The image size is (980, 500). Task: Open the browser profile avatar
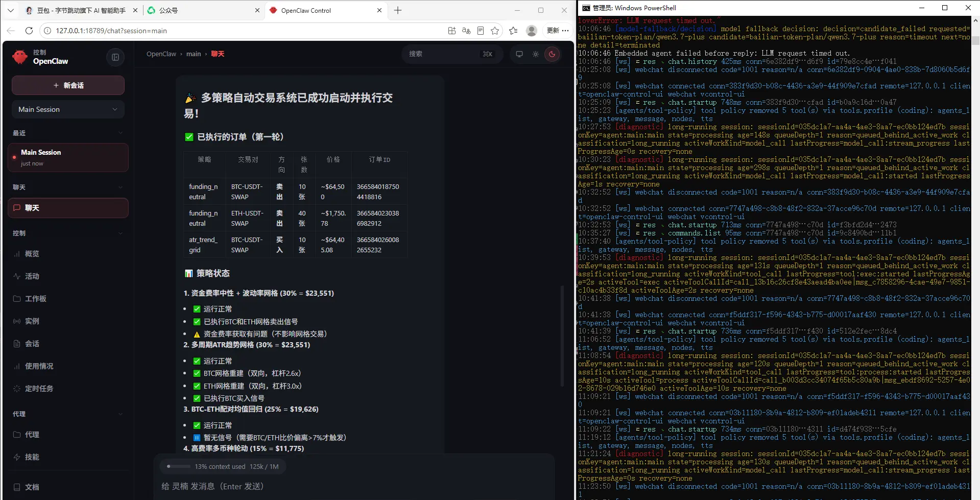(532, 31)
